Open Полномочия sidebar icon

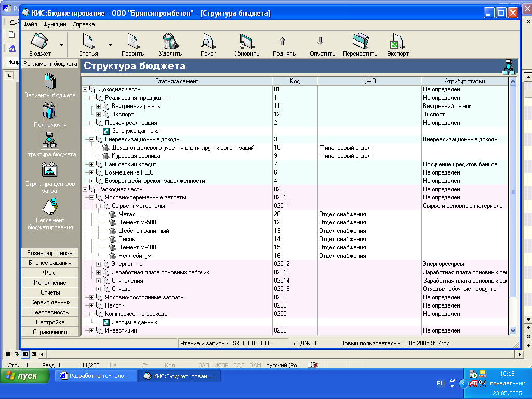point(49,111)
